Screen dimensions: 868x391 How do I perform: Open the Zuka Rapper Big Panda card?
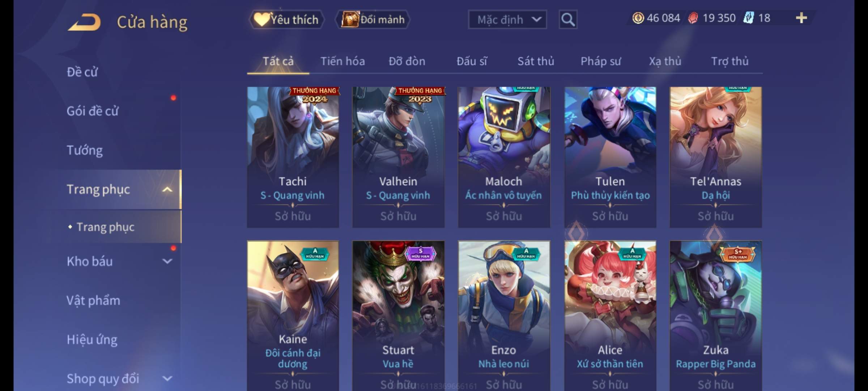pyautogui.click(x=716, y=316)
